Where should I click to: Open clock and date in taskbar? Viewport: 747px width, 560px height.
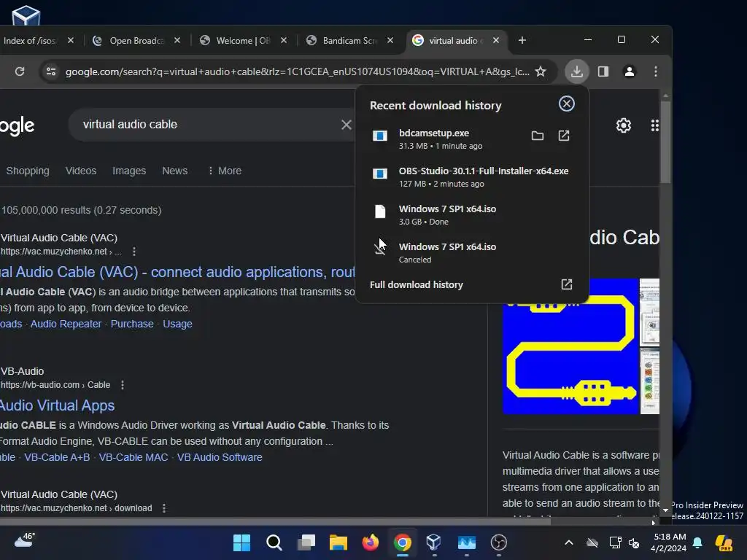tap(669, 542)
